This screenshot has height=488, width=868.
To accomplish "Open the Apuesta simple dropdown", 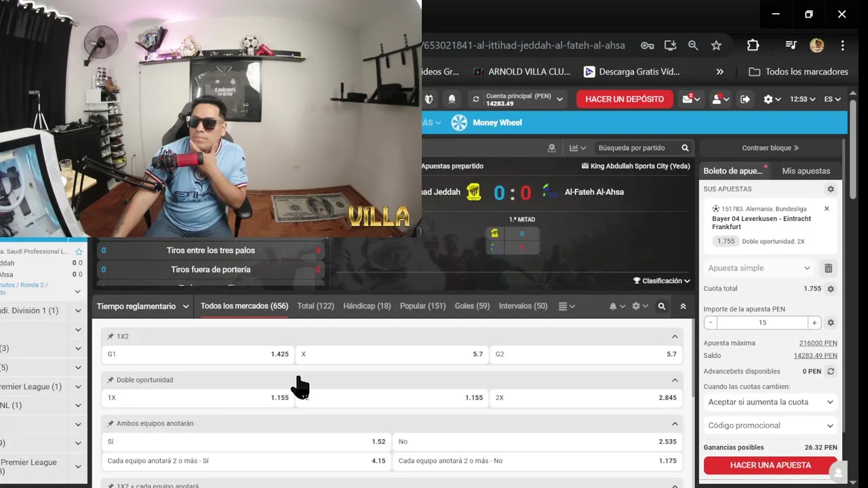I will click(759, 268).
